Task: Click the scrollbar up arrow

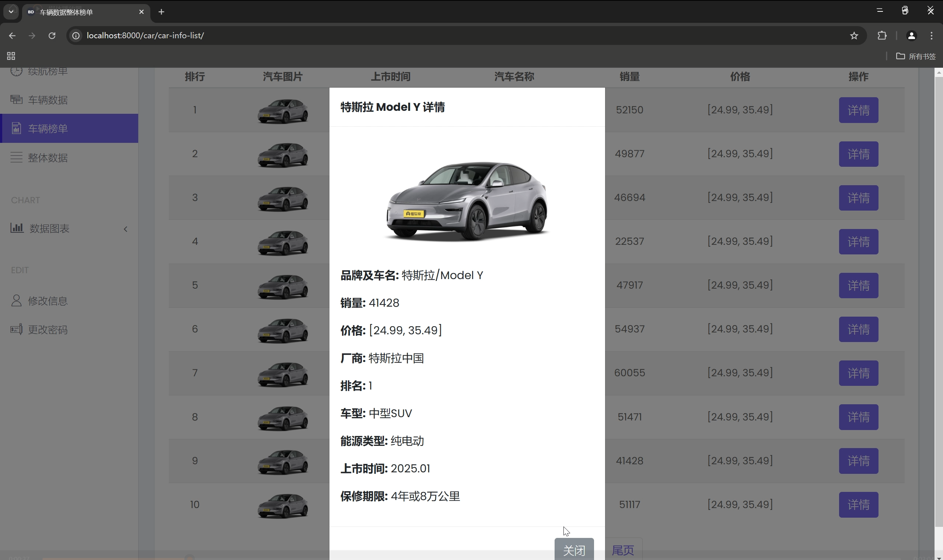Action: click(x=939, y=72)
